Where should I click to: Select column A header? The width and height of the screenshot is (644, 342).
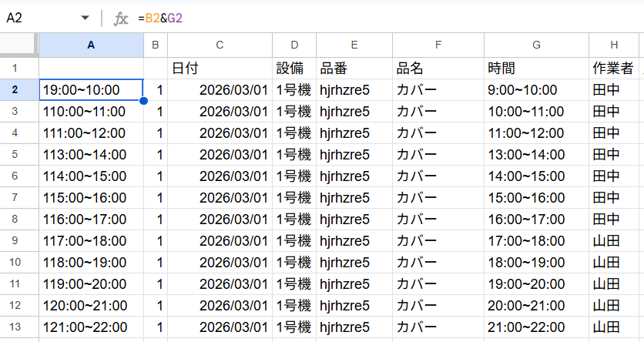[91, 45]
